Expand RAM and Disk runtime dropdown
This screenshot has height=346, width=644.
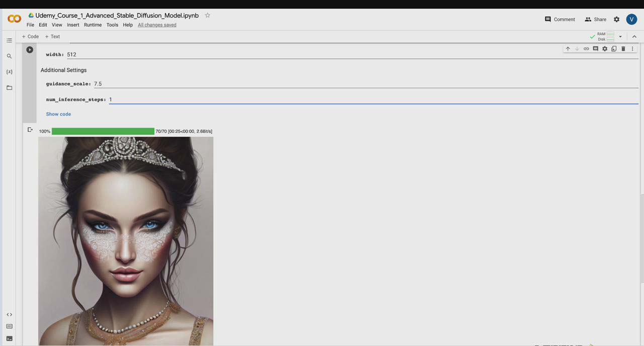pyautogui.click(x=620, y=37)
